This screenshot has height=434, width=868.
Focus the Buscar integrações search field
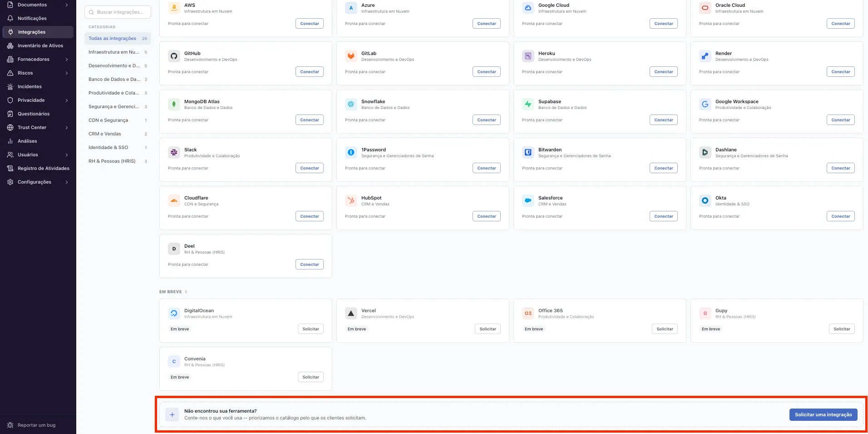(x=118, y=12)
